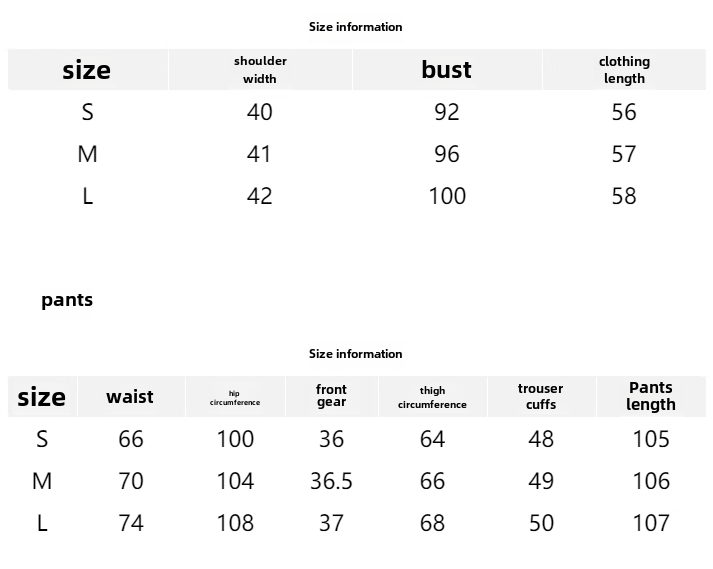Click the top "Size information" title
The height and width of the screenshot is (569, 713).
coord(355,27)
